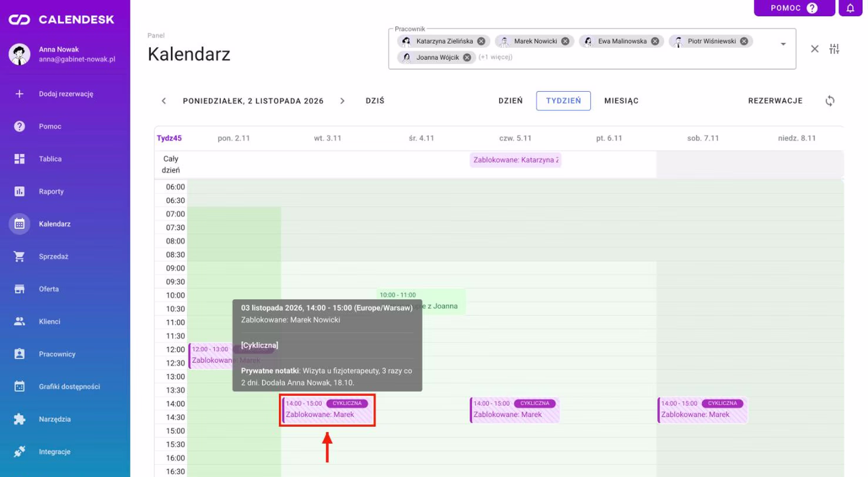Image resolution: width=868 pixels, height=477 pixels.
Task: Click the Calendesk logo in the sidebar
Action: coord(61,20)
